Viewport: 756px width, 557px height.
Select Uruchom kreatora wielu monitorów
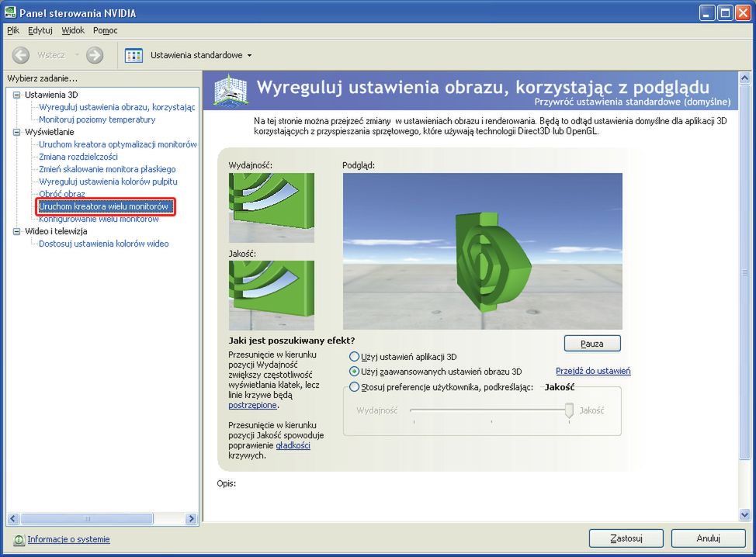tap(104, 206)
